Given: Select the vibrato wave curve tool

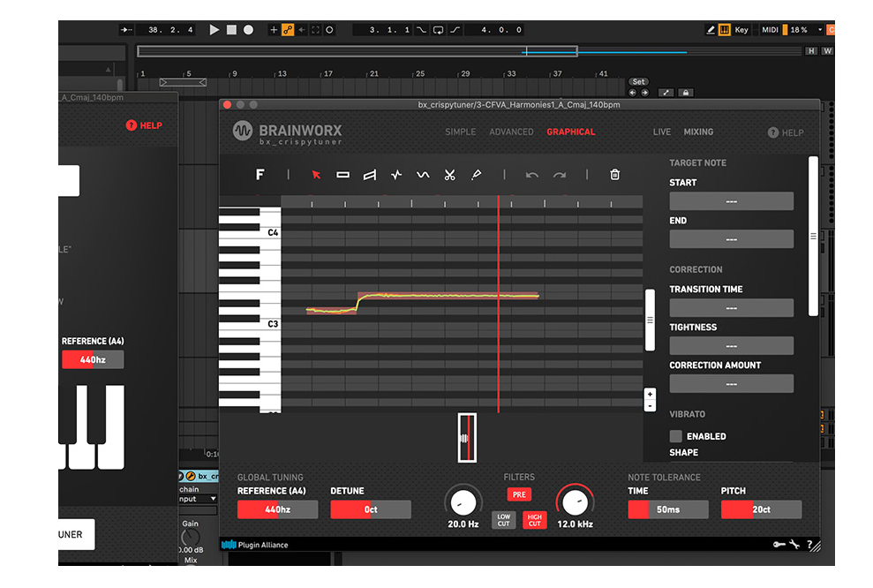Looking at the screenshot, I should 423,175.
